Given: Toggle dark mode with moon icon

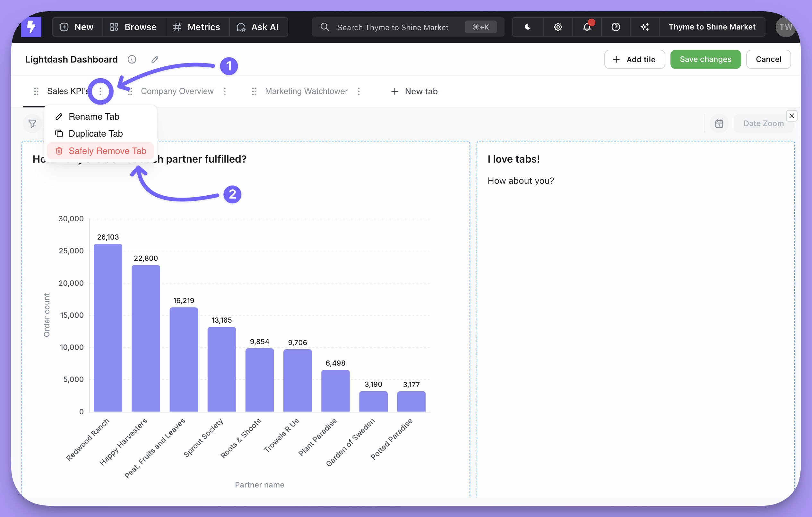Looking at the screenshot, I should [528, 27].
